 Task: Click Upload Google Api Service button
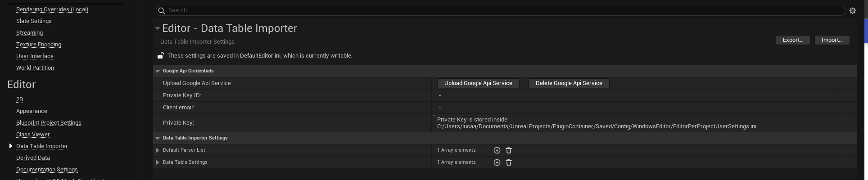tap(478, 83)
